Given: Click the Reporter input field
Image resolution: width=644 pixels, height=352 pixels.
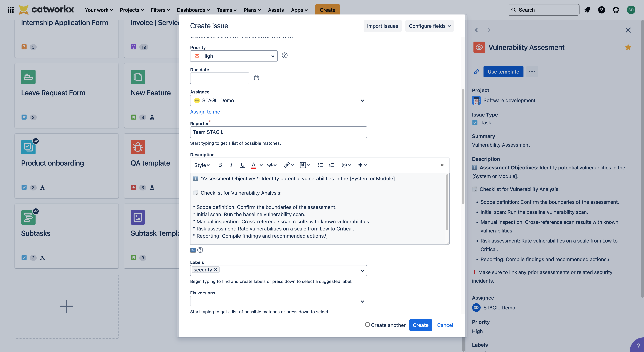Looking at the screenshot, I should point(279,132).
